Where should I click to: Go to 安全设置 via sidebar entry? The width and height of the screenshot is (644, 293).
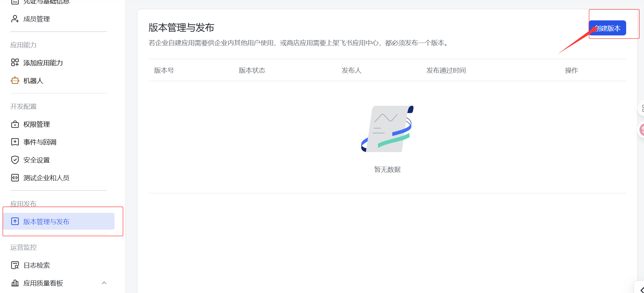pos(36,160)
